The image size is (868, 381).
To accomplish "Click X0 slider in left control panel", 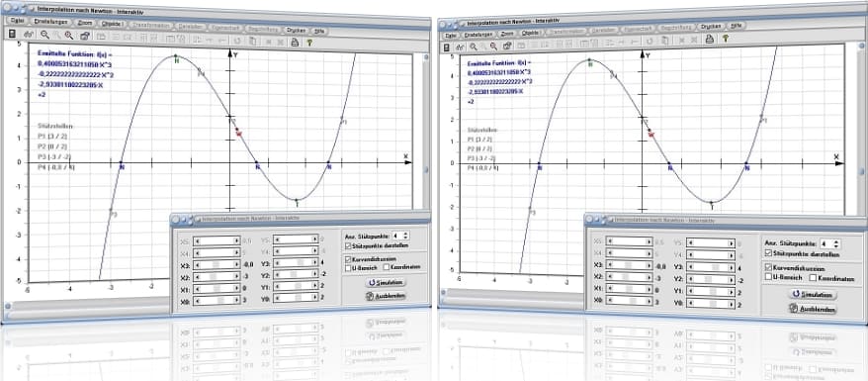I will [217, 301].
